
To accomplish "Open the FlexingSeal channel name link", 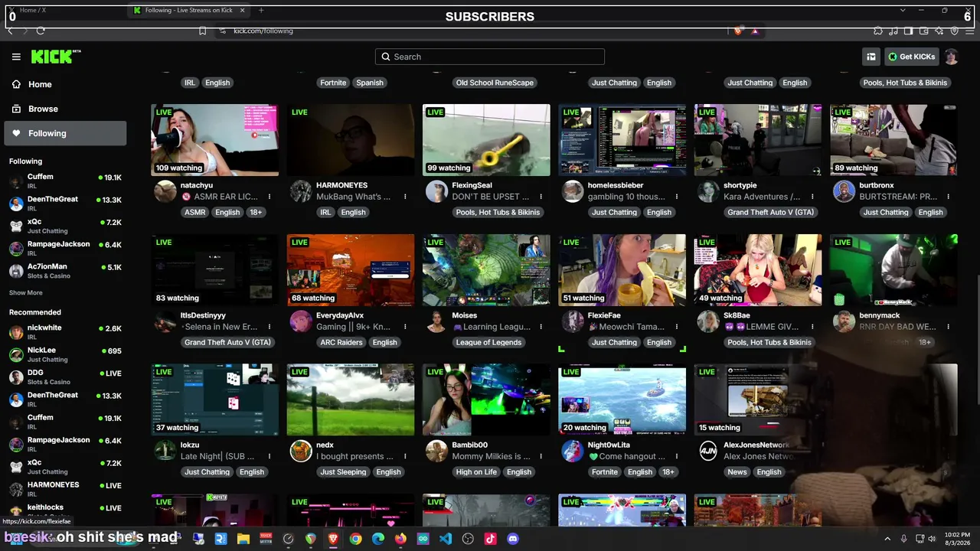I will pos(472,185).
